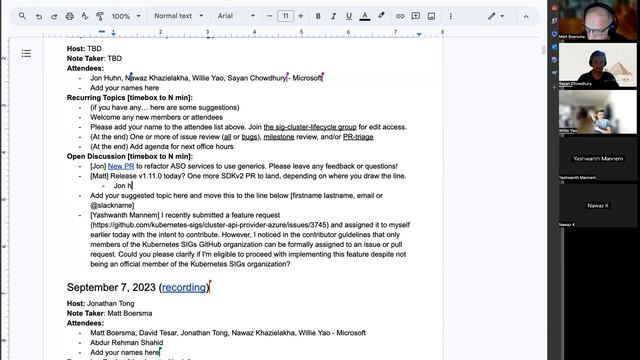Viewport: 640px width, 360px height.
Task: Undo the last edit
Action: coord(39,16)
